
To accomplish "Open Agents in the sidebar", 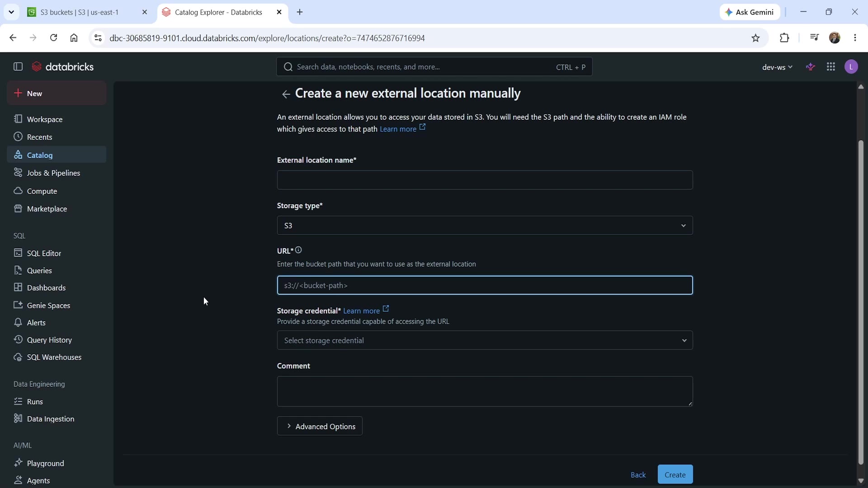I will [57, 480].
